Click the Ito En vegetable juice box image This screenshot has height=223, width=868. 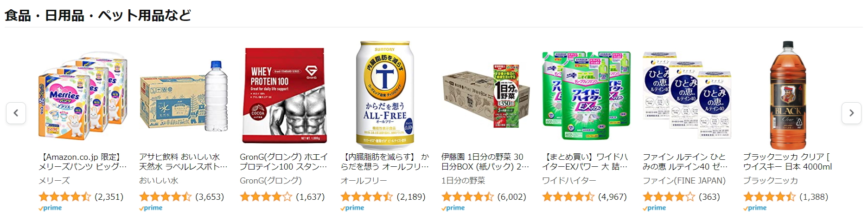[485, 97]
